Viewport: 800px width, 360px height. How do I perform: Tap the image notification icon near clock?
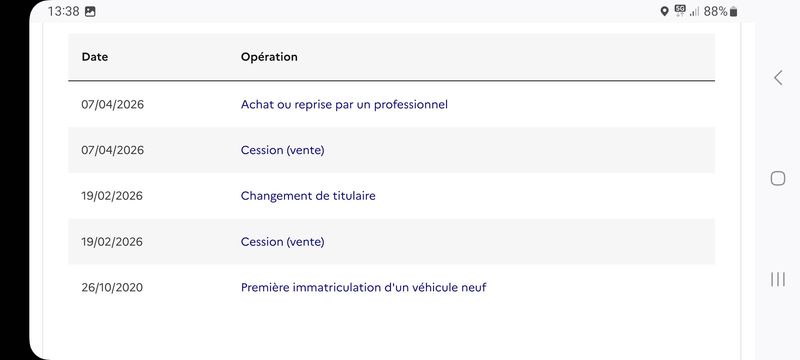[90, 12]
